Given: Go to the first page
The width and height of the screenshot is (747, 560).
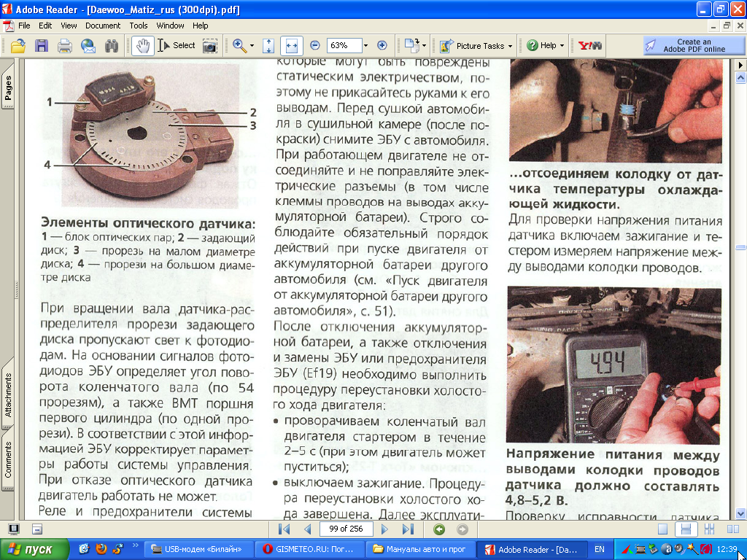Looking at the screenshot, I should pyautogui.click(x=285, y=529).
